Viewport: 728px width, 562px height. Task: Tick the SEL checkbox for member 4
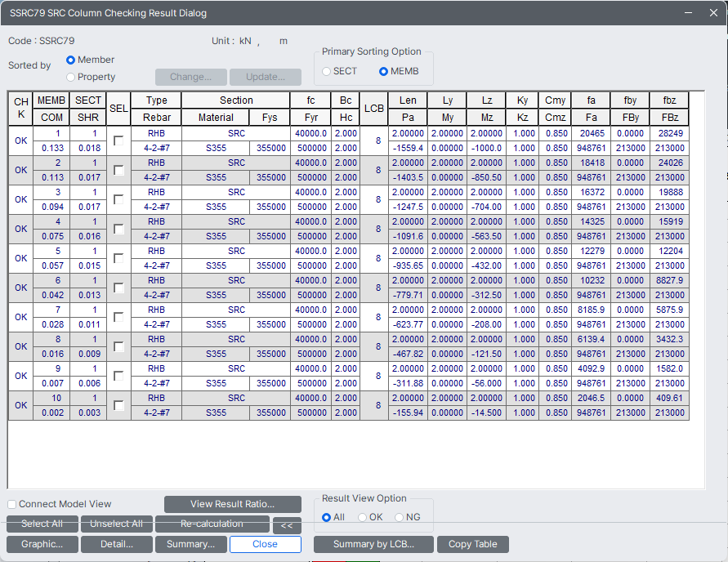118,229
